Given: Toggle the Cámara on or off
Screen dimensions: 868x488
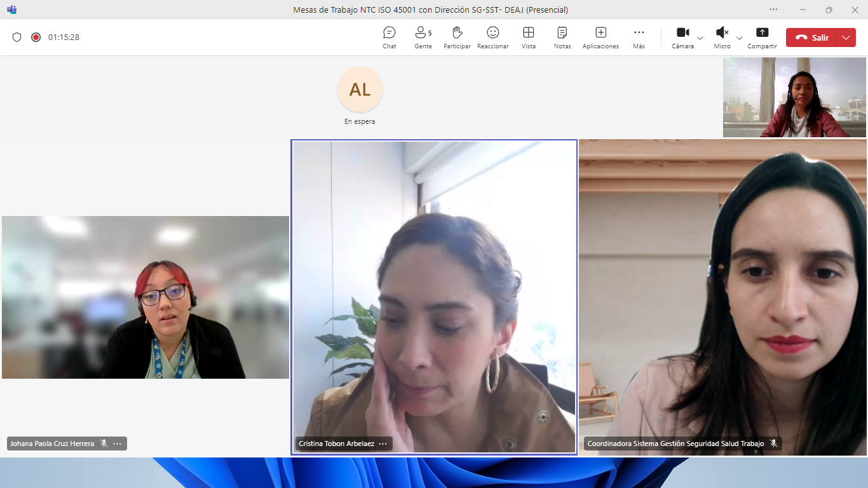Looking at the screenshot, I should point(683,37).
